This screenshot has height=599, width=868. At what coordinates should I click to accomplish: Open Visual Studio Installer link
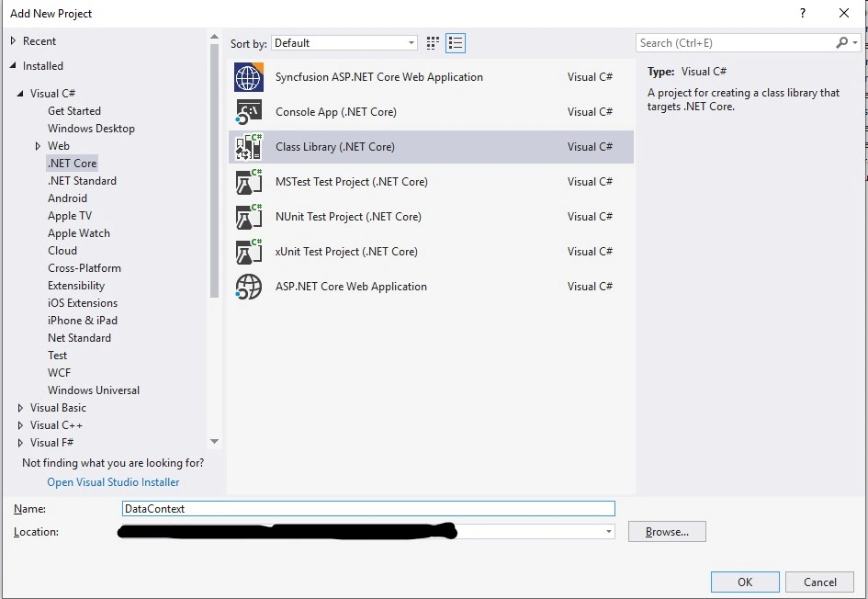pyautogui.click(x=113, y=482)
